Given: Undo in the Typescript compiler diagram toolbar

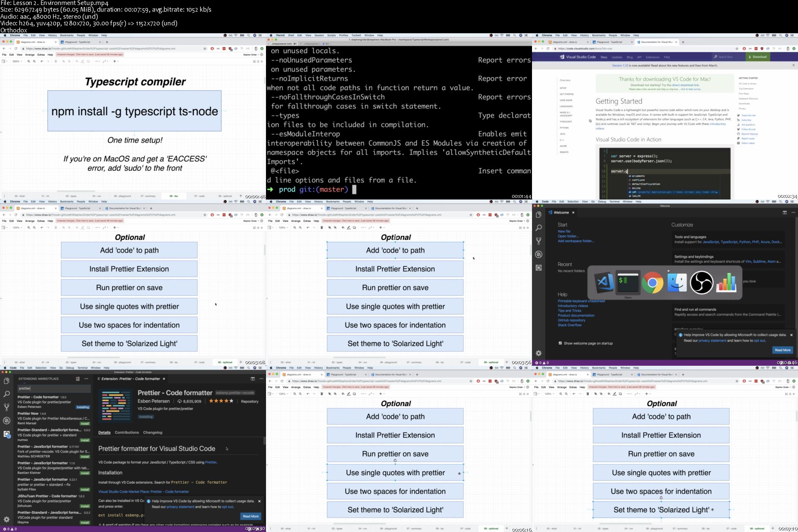Looking at the screenshot, I should point(42,61).
